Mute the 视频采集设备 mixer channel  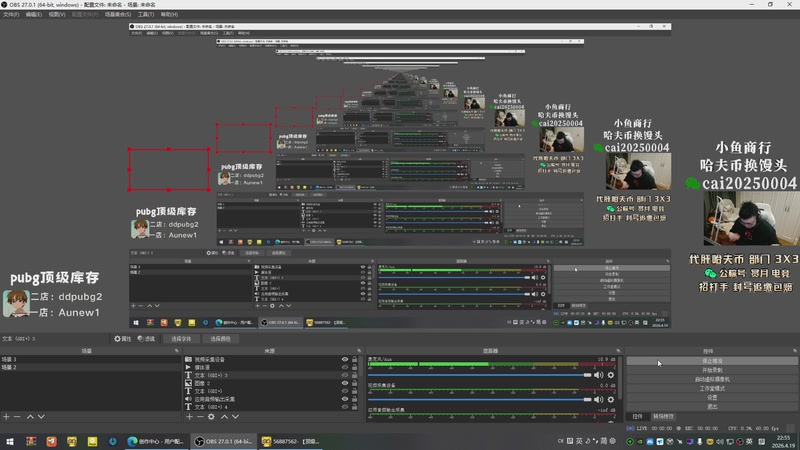pyautogui.click(x=598, y=399)
